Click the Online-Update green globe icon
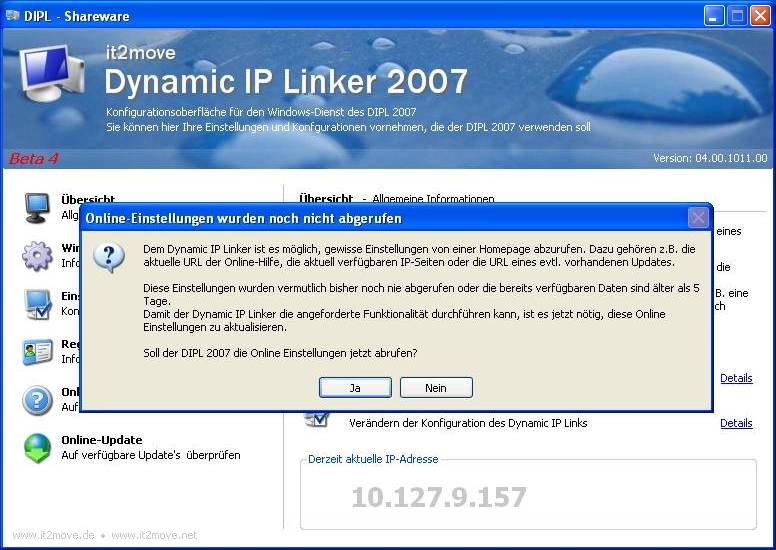The image size is (776, 550). [x=38, y=448]
